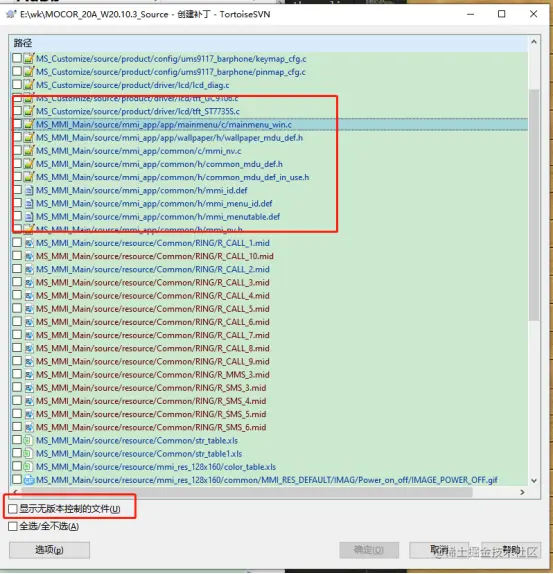Image resolution: width=553 pixels, height=574 pixels.
Task: Check the keymap_cfg.c file checkbox
Action: coord(17,58)
